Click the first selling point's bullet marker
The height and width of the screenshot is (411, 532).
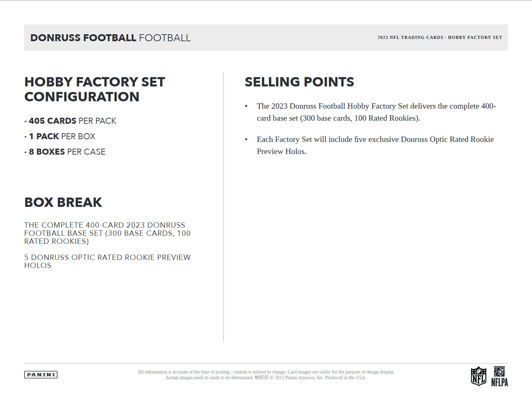click(246, 106)
